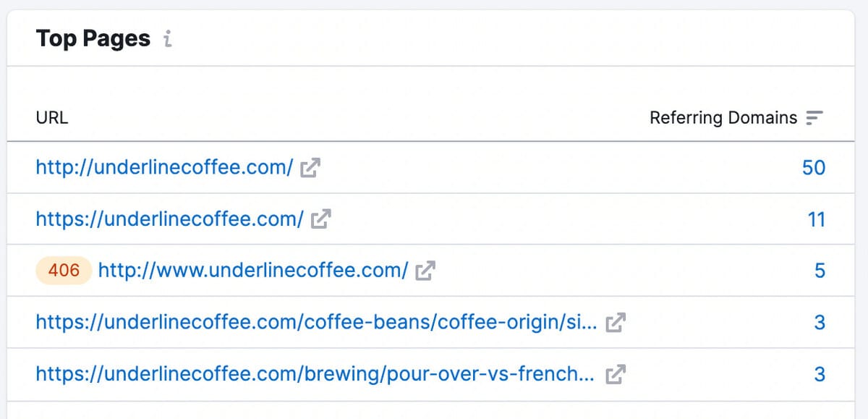Select the 11 referring domains count

click(816, 219)
